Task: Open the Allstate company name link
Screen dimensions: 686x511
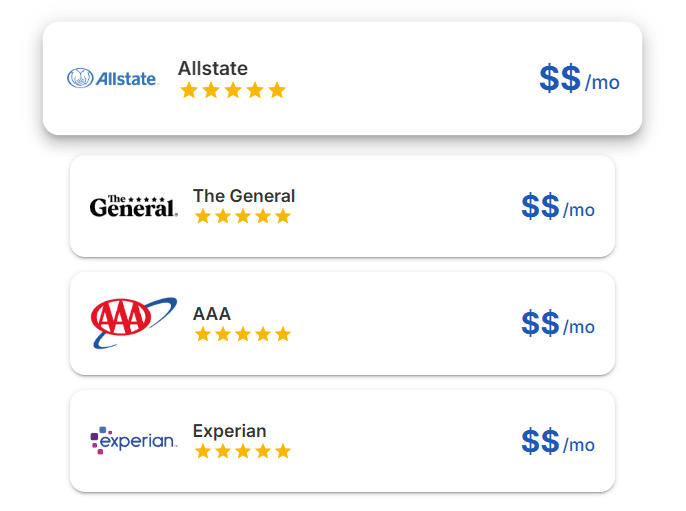Action: tap(213, 68)
